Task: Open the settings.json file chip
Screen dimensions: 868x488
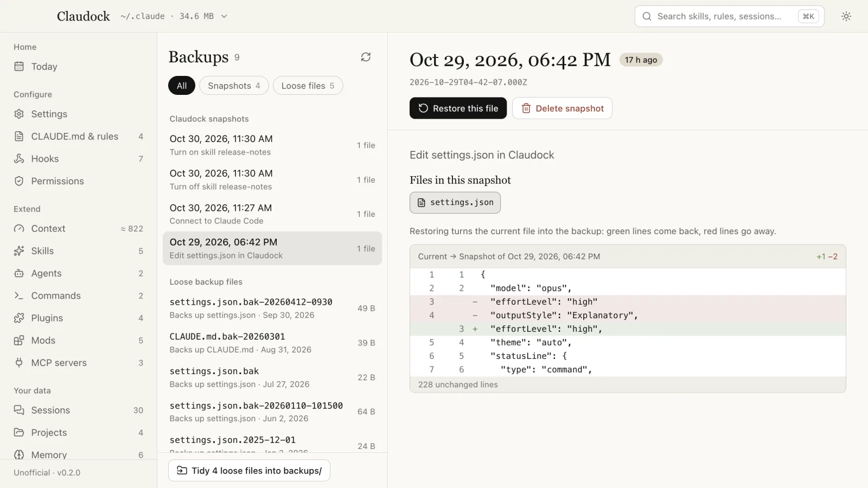Action: pyautogui.click(x=455, y=202)
